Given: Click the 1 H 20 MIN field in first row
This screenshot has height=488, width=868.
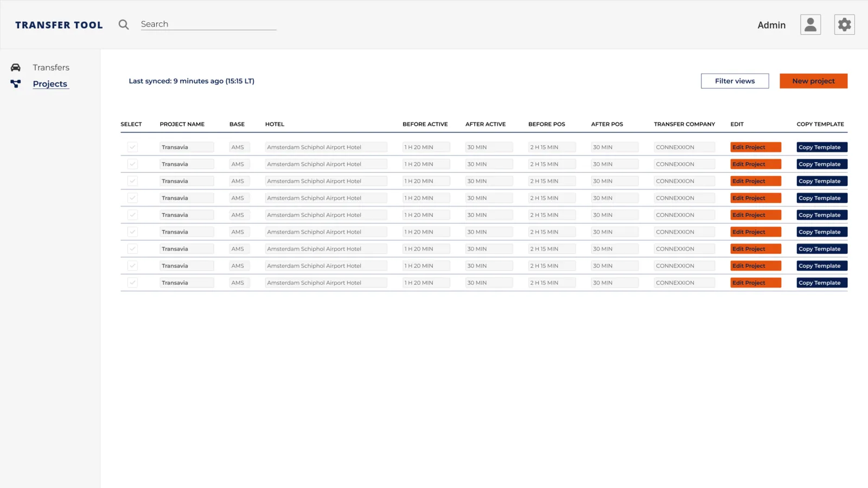Looking at the screenshot, I should (x=426, y=147).
